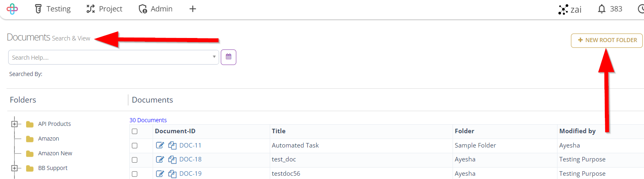This screenshot has height=179, width=644.
Task: Click the app logo icon
Action: pos(12,9)
